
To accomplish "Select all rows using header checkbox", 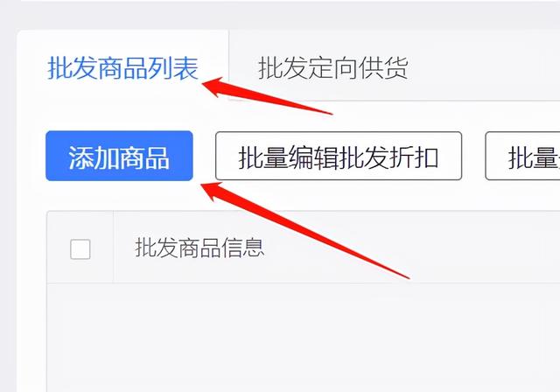I will [x=80, y=248].
